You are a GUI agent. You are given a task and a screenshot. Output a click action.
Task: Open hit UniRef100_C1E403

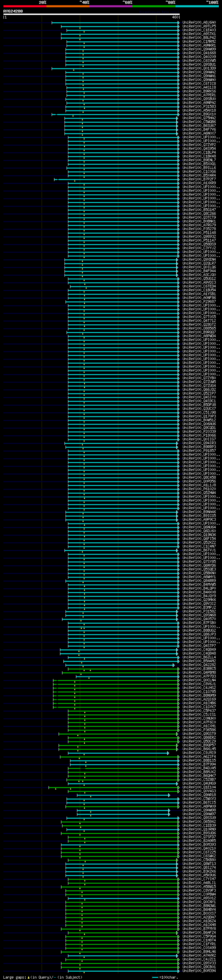point(199,31)
